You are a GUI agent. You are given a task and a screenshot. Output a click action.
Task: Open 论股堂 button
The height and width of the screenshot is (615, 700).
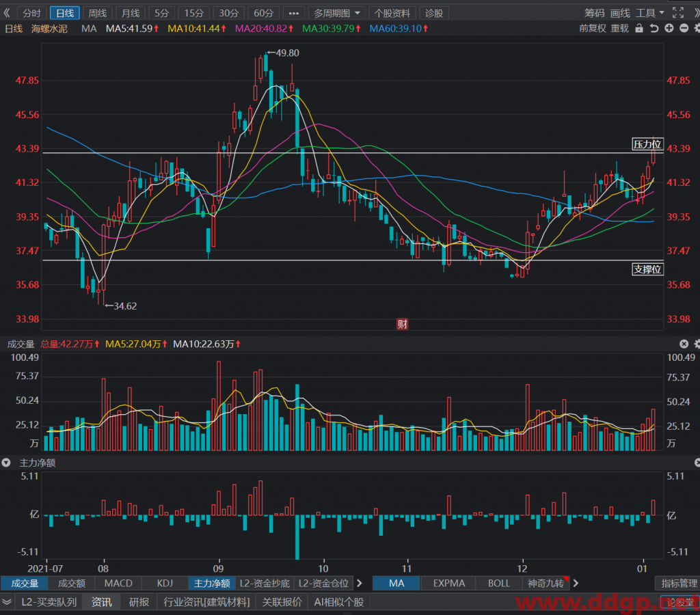[x=679, y=602]
